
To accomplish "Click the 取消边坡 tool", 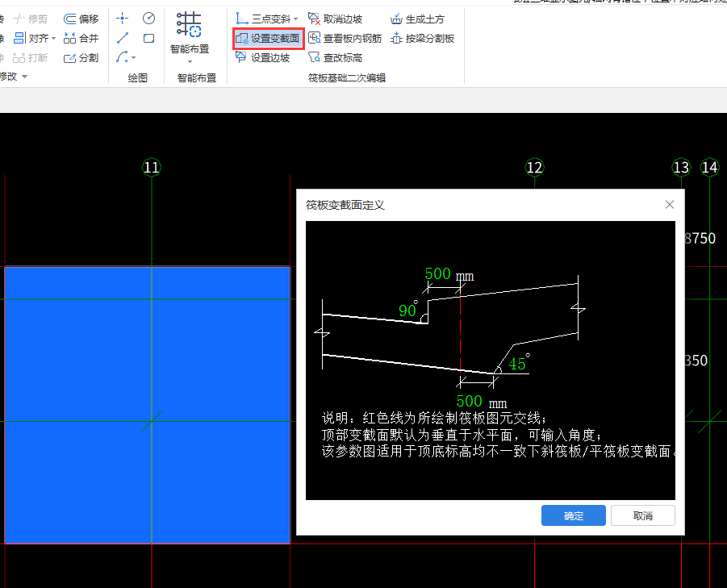I will (335, 19).
